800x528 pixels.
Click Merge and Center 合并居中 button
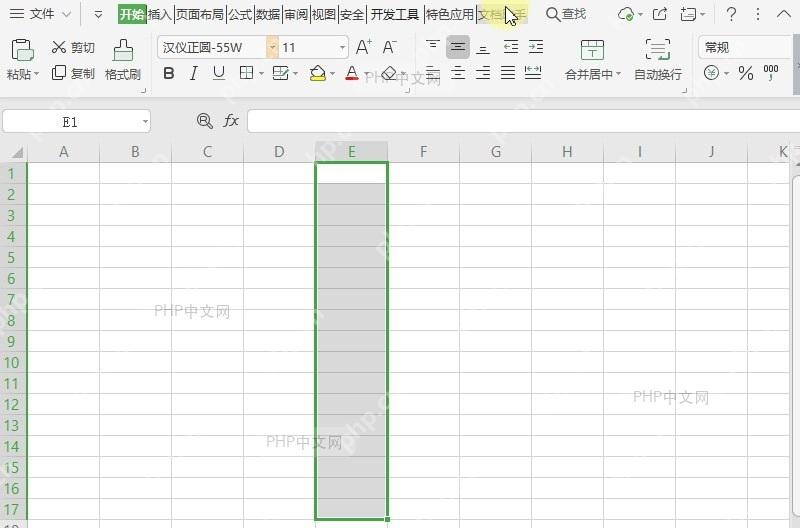pyautogui.click(x=592, y=60)
